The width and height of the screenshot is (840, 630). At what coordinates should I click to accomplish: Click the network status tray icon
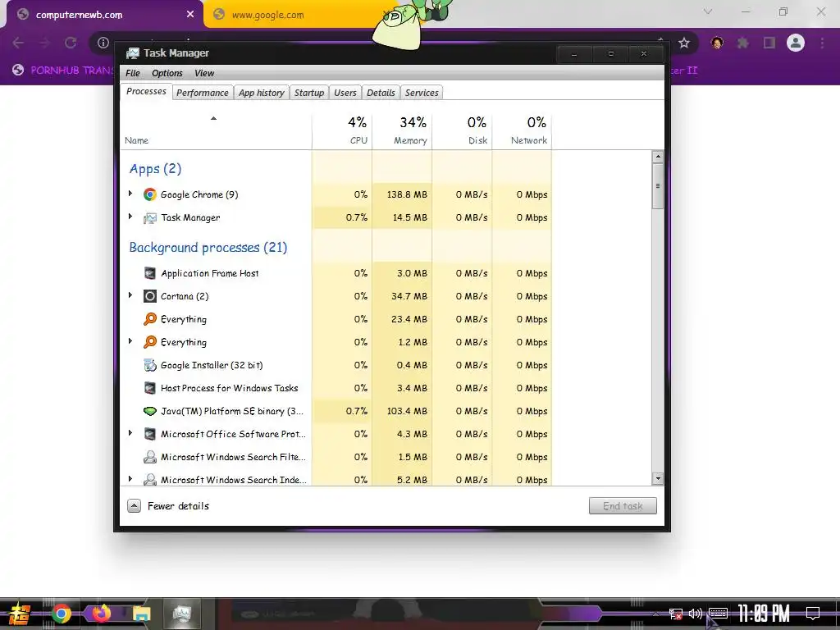(x=676, y=614)
